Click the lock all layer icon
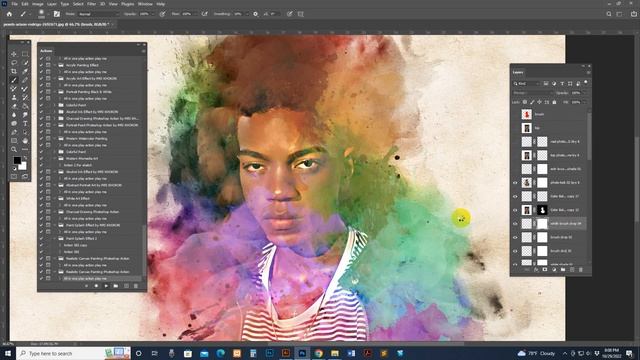640x360 pixels. (x=554, y=102)
